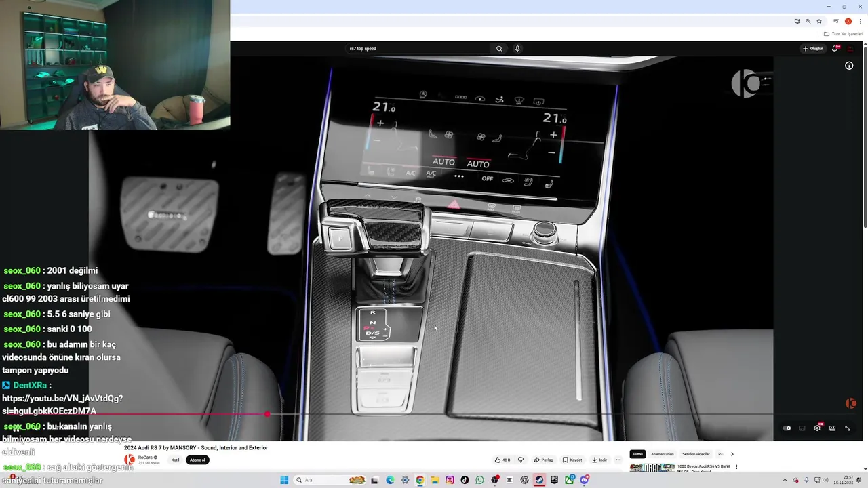The height and width of the screenshot is (488, 868).
Task: Switch to theater mode
Action: [832, 428]
